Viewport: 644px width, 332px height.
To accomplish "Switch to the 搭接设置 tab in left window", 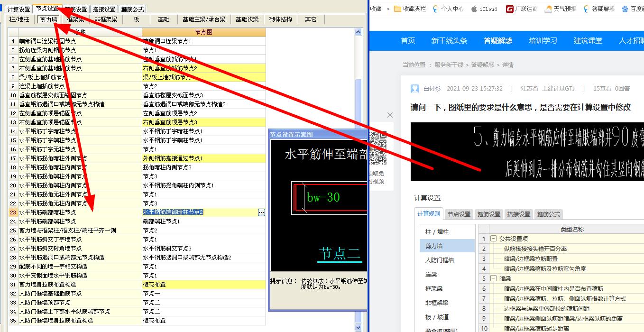I will (x=104, y=9).
